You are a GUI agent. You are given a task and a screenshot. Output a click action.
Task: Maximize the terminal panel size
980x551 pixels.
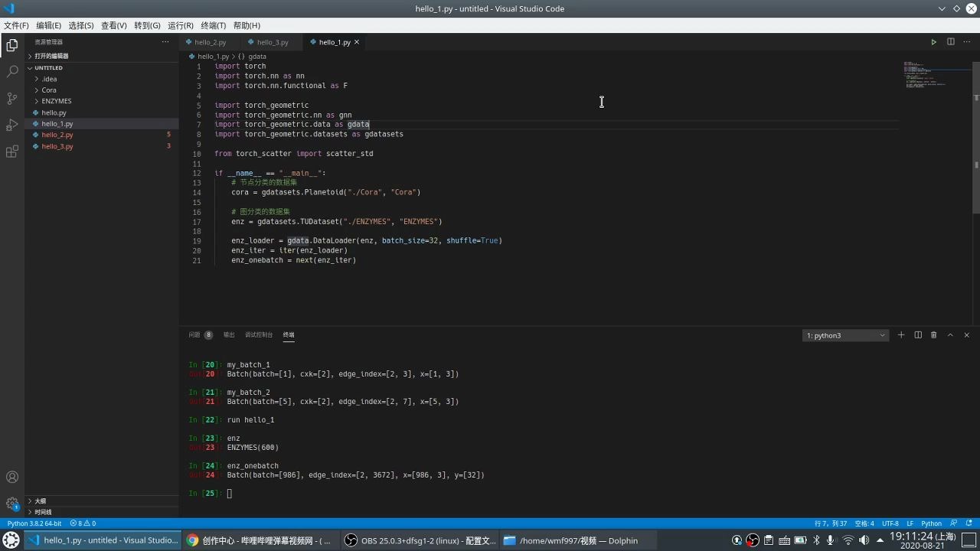(x=950, y=335)
